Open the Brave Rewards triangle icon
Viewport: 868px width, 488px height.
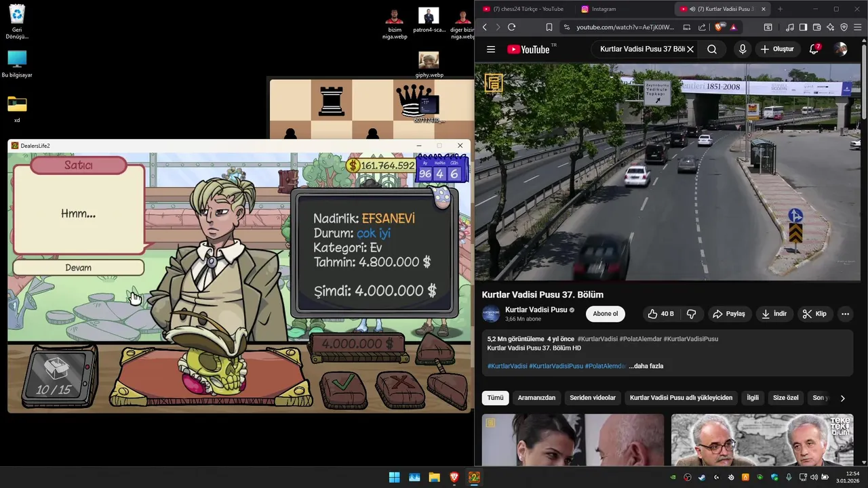(733, 27)
